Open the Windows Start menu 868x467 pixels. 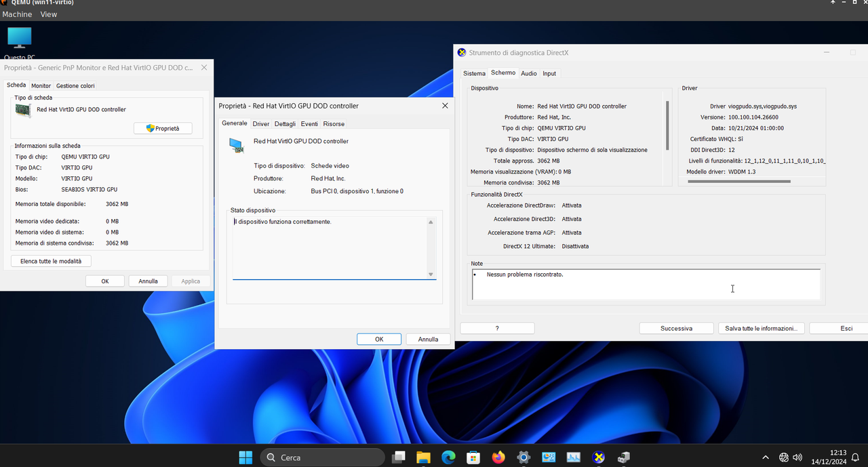245,458
